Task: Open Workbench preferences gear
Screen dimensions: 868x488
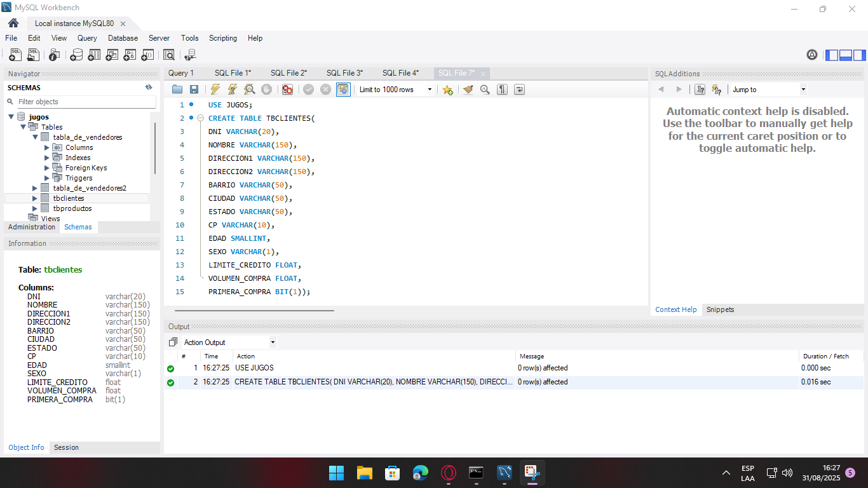Action: [812, 55]
